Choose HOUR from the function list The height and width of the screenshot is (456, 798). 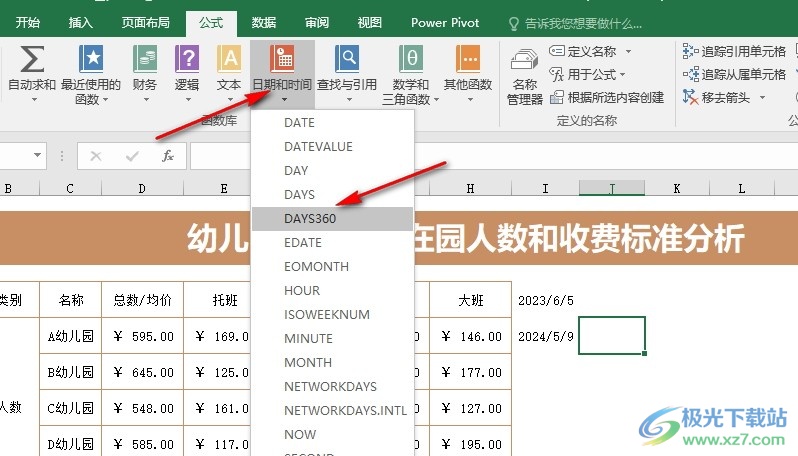click(333, 291)
